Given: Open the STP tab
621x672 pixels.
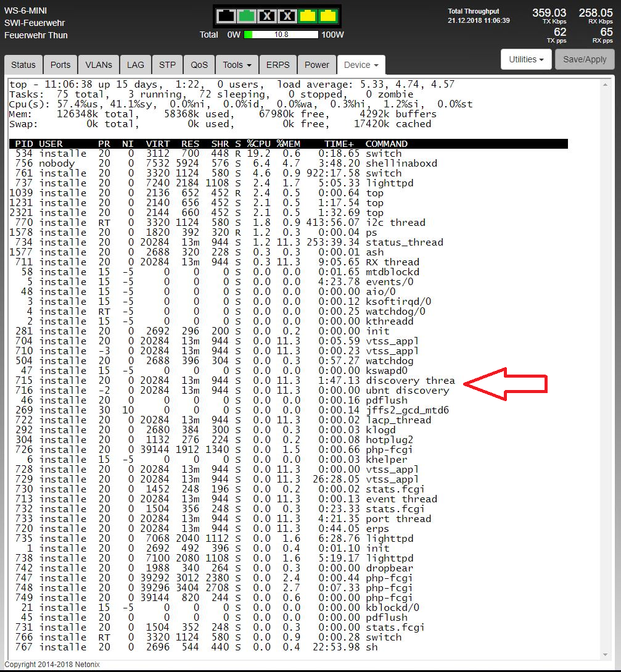Looking at the screenshot, I should tap(167, 65).
